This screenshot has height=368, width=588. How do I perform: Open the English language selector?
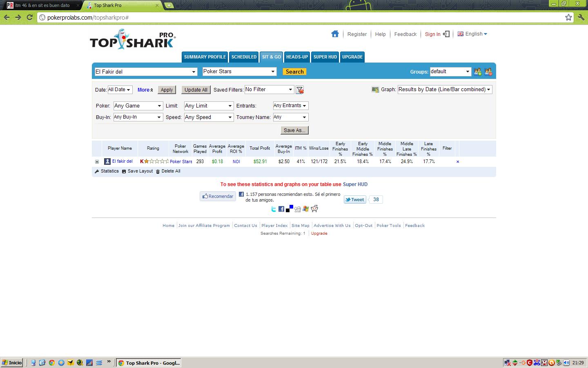pos(472,34)
